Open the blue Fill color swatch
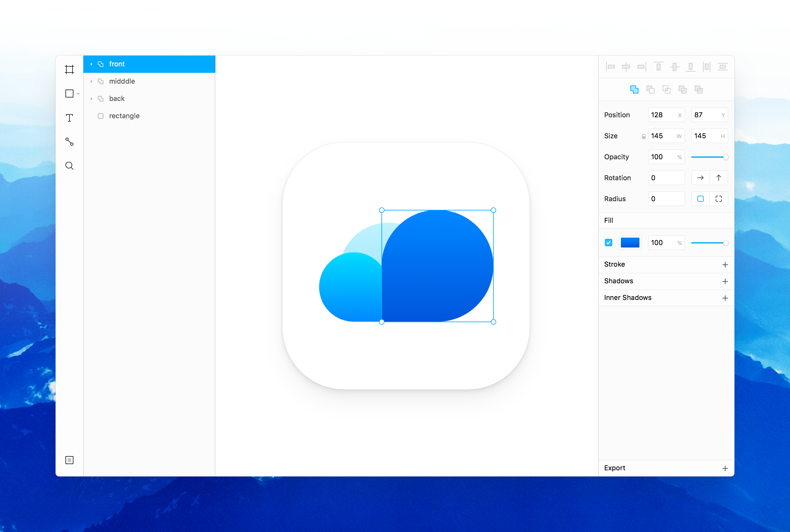The height and width of the screenshot is (532, 790). click(x=630, y=243)
